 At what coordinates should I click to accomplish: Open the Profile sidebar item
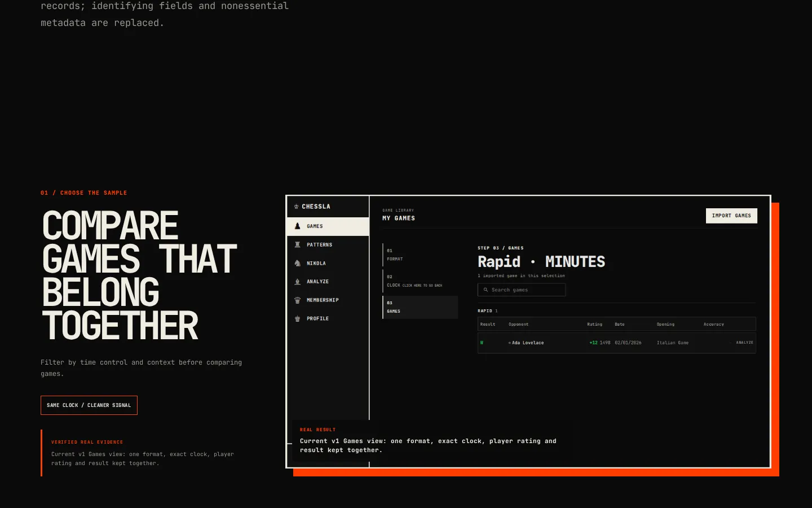[328, 319]
